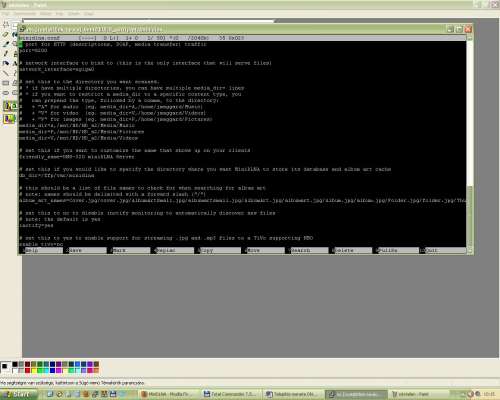Place cursor on the db_dir line
Image resolution: width=500 pixels, height=400 pixels.
57,175
